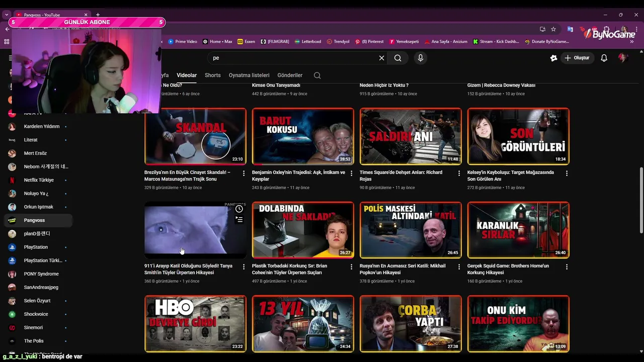Open the Yemeksepeti bookmark

(x=404, y=42)
